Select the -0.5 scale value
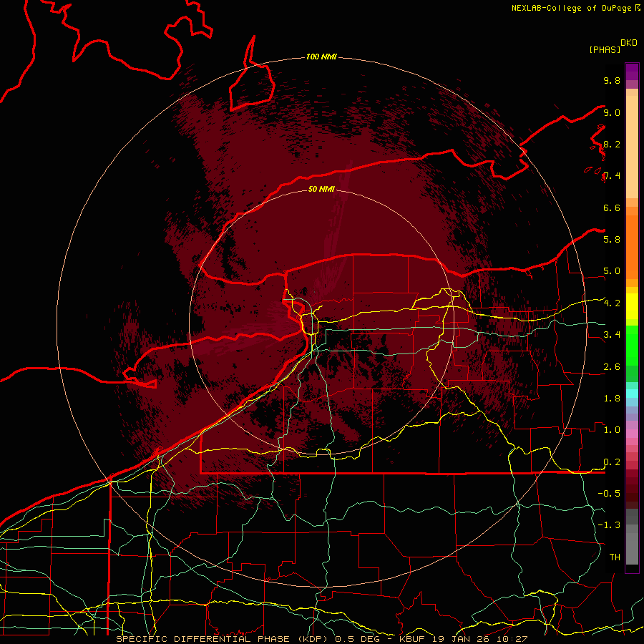 609,494
